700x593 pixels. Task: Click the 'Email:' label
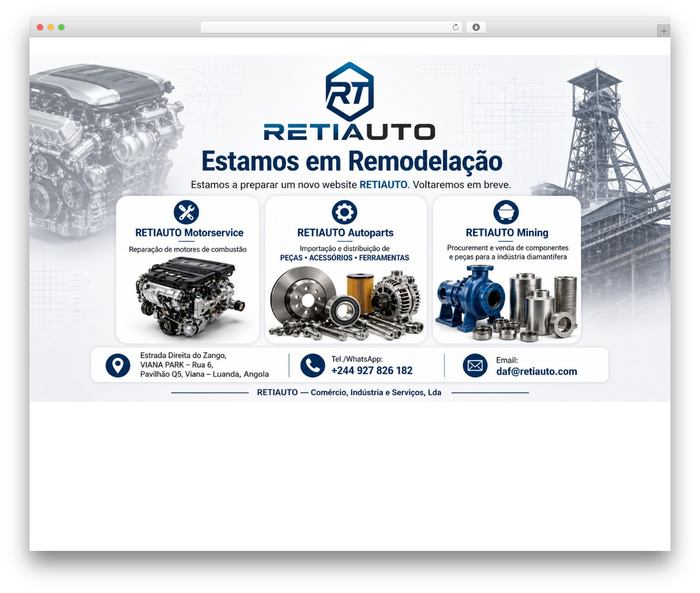507,360
